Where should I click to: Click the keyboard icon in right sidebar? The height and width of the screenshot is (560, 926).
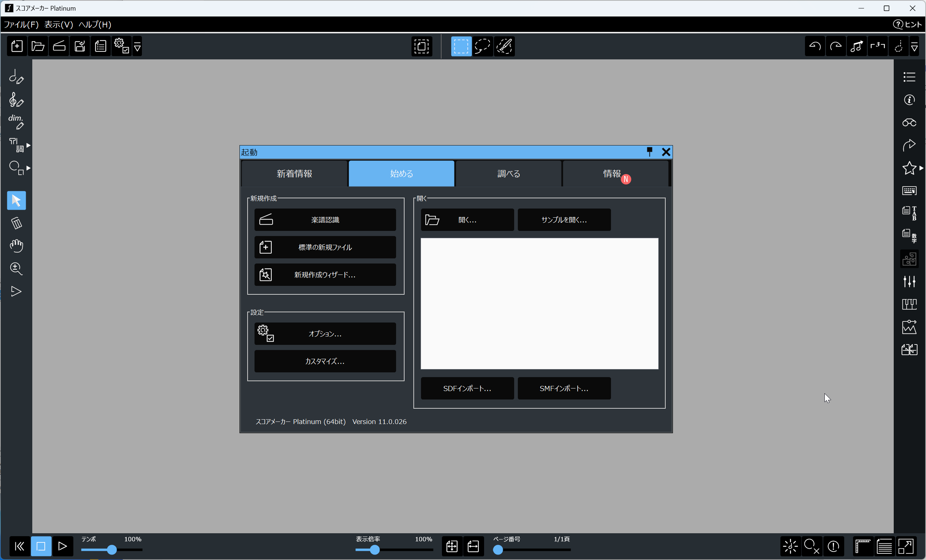[x=909, y=191]
